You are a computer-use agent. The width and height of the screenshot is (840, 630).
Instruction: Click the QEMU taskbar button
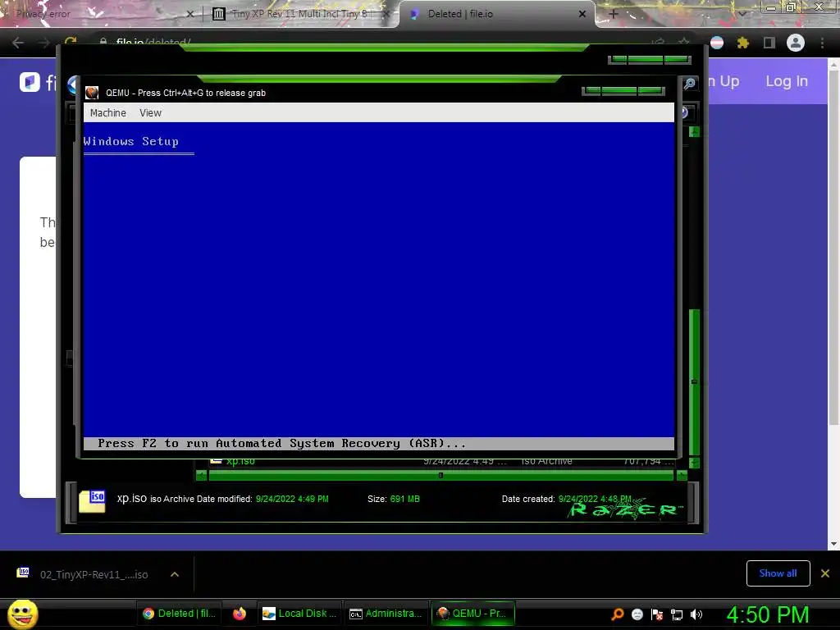[473, 614]
